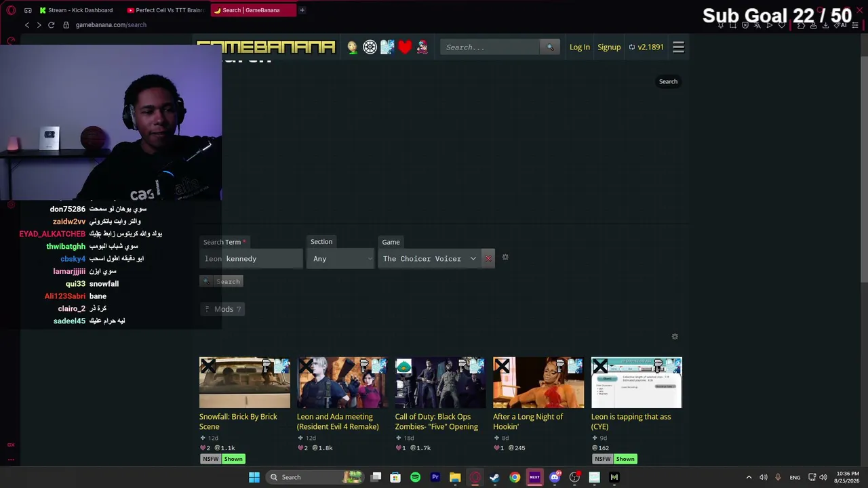Open search settings gear beside Game filter
Image resolution: width=868 pixels, height=488 pixels.
click(505, 258)
